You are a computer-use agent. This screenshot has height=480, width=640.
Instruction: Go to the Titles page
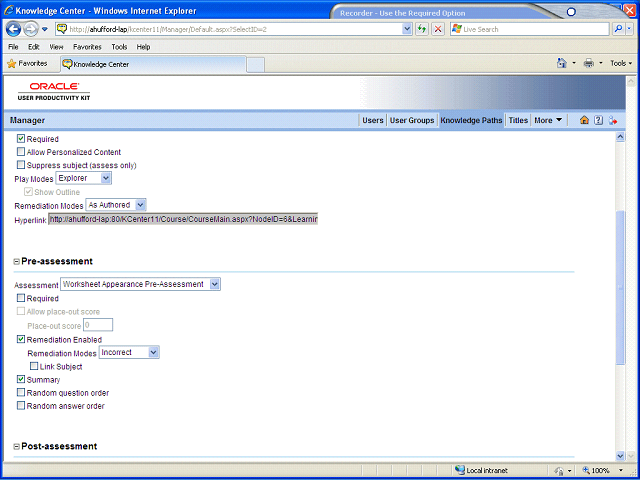tap(518, 120)
